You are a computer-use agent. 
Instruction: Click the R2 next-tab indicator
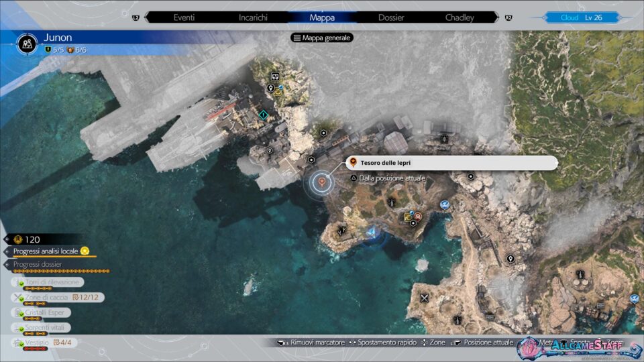tap(508, 17)
